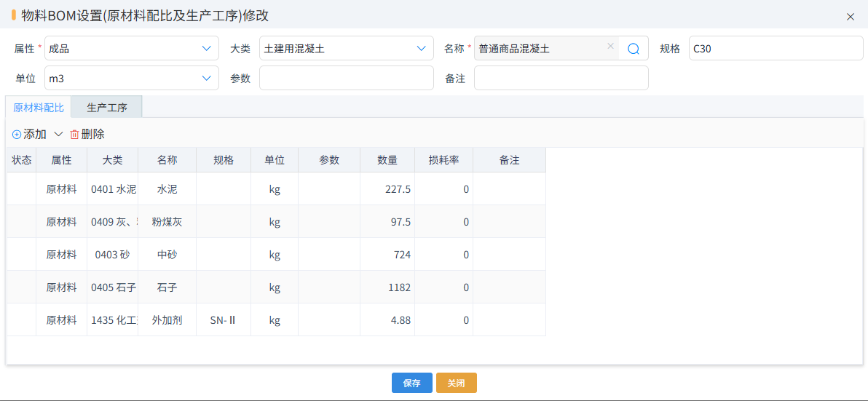This screenshot has width=868, height=401.
Task: Select the 石子 name cell
Action: coord(167,287)
